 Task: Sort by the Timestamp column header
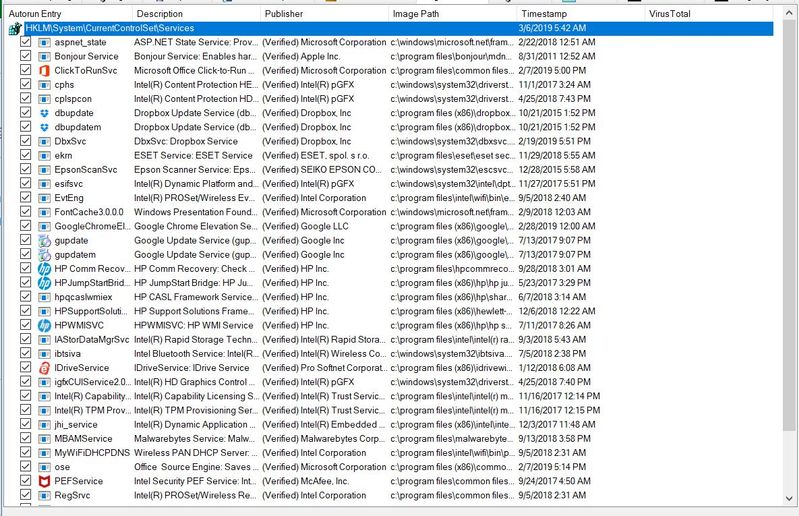[x=580, y=14]
